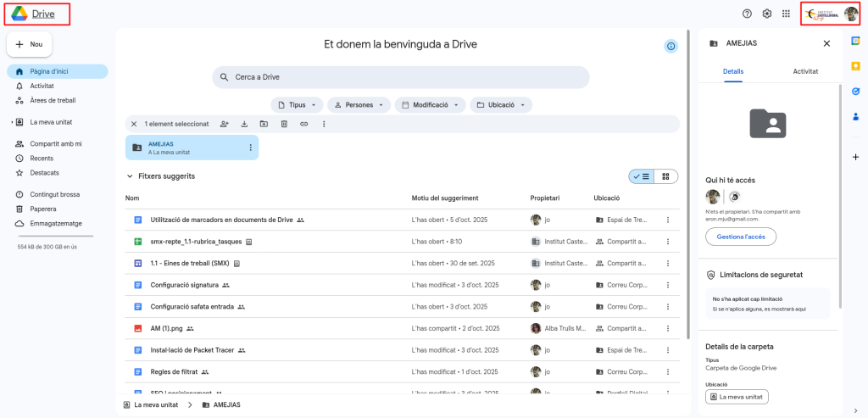Switch to list layout view
Viewport: 868px width, 418px height.
coord(642,176)
